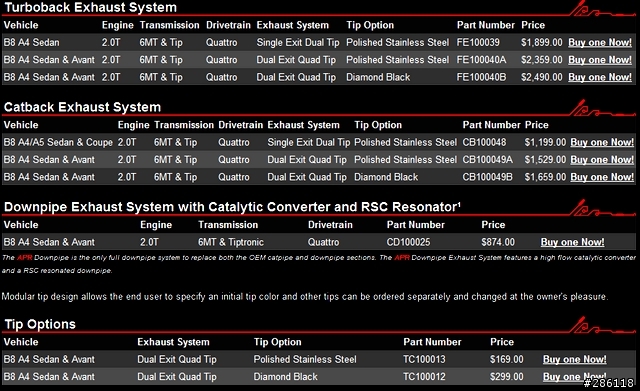Click Buy one Now for downpipe CD100025
The image size is (640, 391).
pyautogui.click(x=572, y=242)
